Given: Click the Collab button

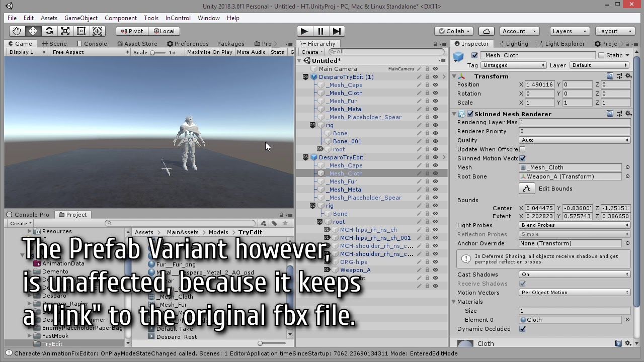Looking at the screenshot, I should tap(454, 31).
